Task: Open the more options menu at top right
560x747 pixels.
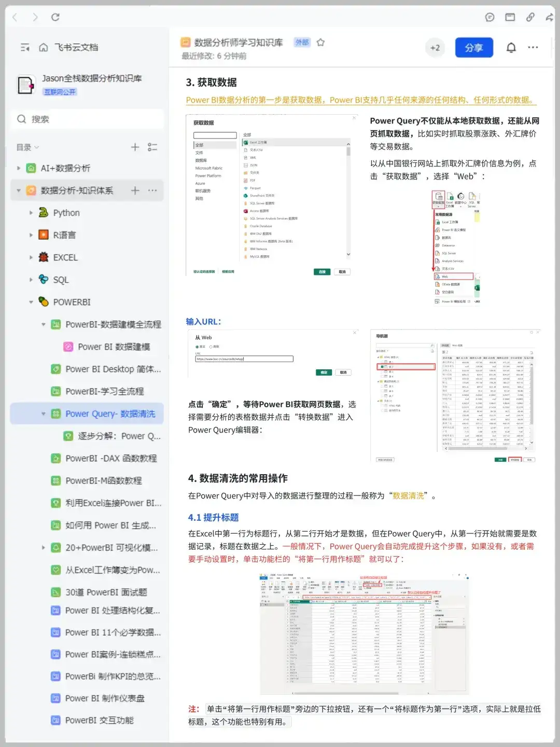Action: point(533,47)
